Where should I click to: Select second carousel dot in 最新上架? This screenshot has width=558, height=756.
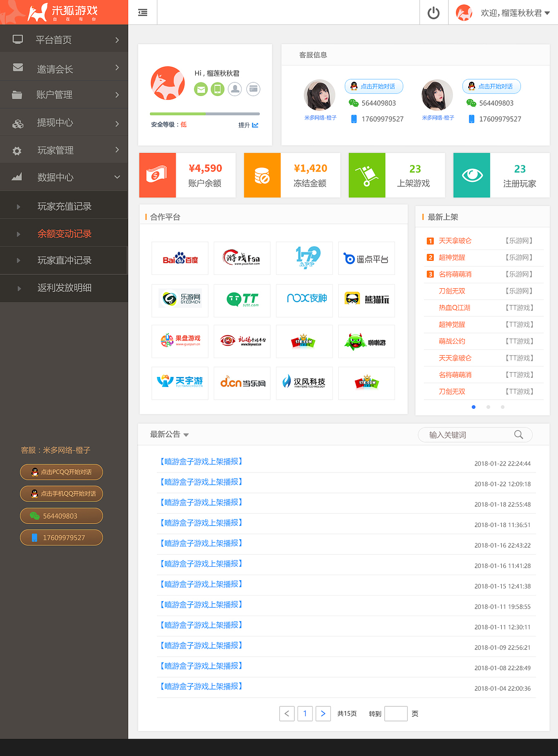pos(488,407)
